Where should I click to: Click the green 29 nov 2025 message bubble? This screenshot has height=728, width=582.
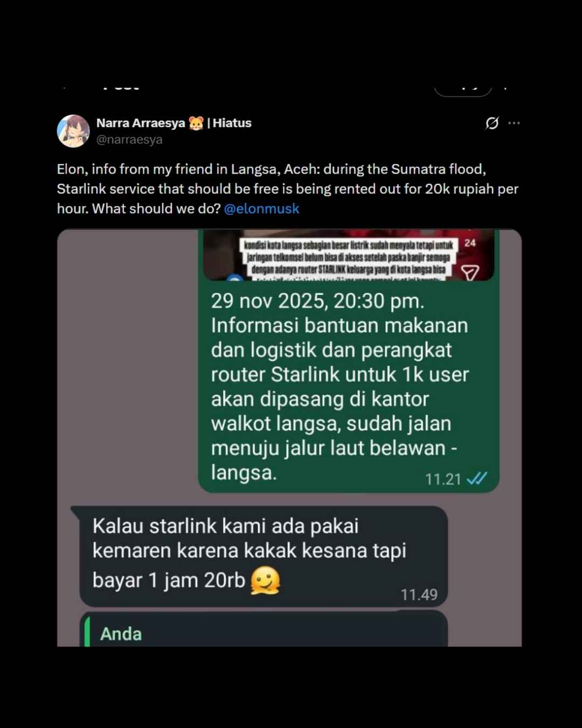tap(349, 361)
